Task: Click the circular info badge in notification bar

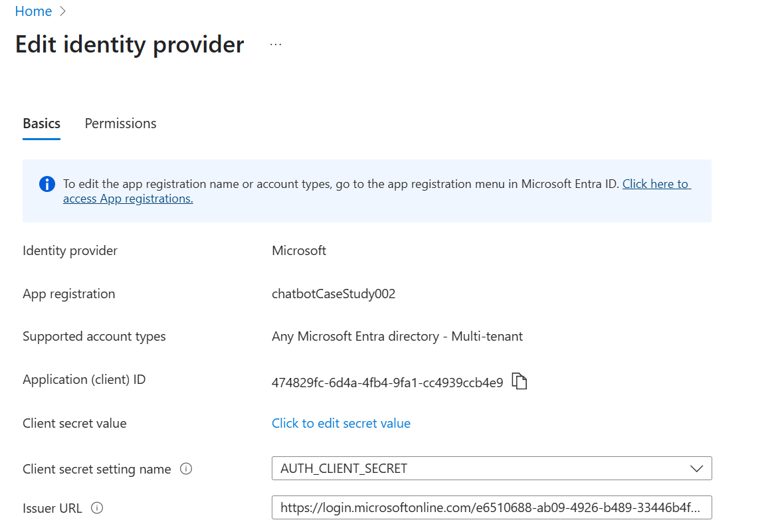Action: (x=46, y=183)
